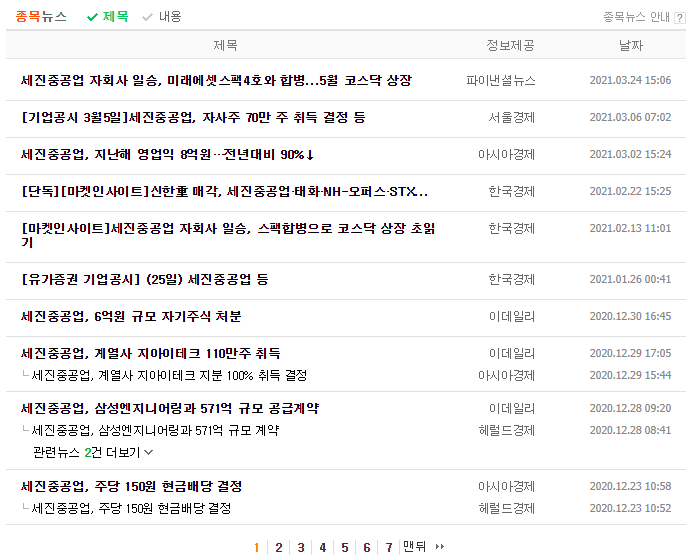This screenshot has width=692, height=559.
Task: Click date 2020.12.30 16:45
Action: pos(630,316)
